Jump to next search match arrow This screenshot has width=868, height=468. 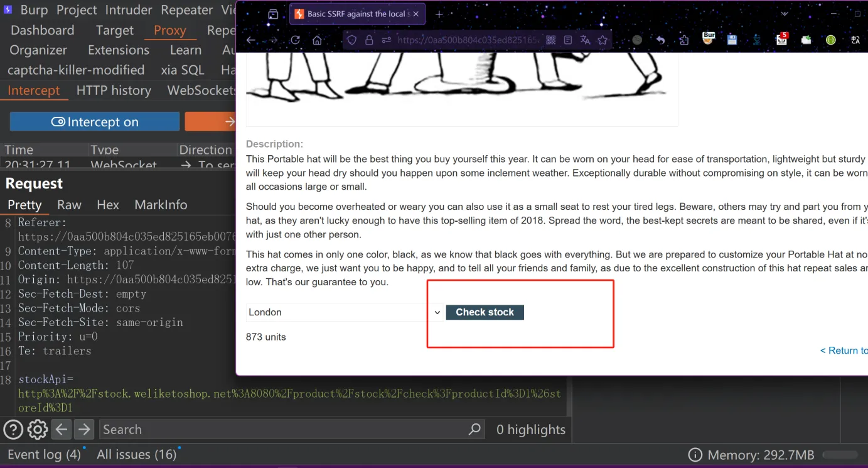(x=83, y=430)
